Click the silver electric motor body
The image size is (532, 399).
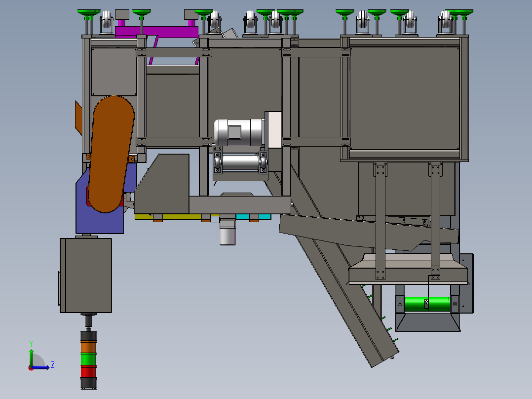[x=239, y=132]
